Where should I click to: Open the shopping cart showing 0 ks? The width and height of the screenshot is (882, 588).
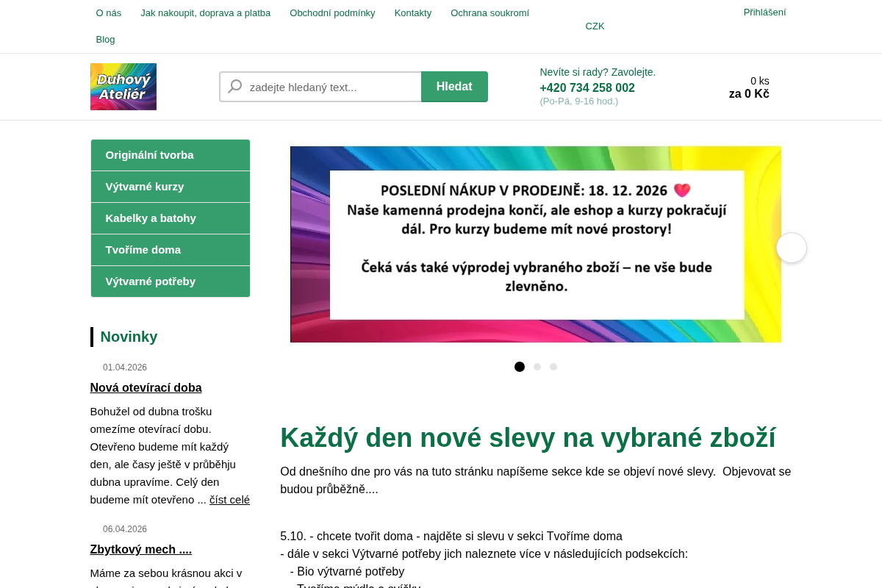[x=749, y=87]
